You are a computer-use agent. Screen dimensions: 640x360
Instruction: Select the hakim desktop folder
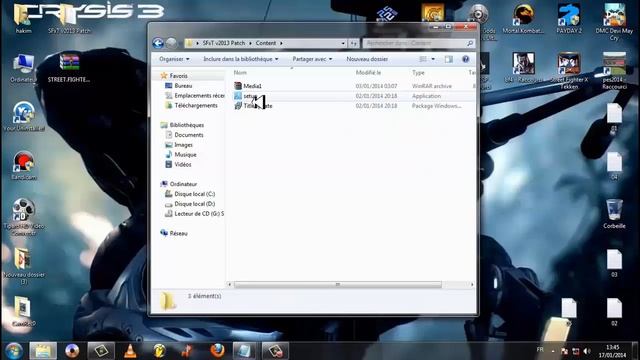(23, 18)
